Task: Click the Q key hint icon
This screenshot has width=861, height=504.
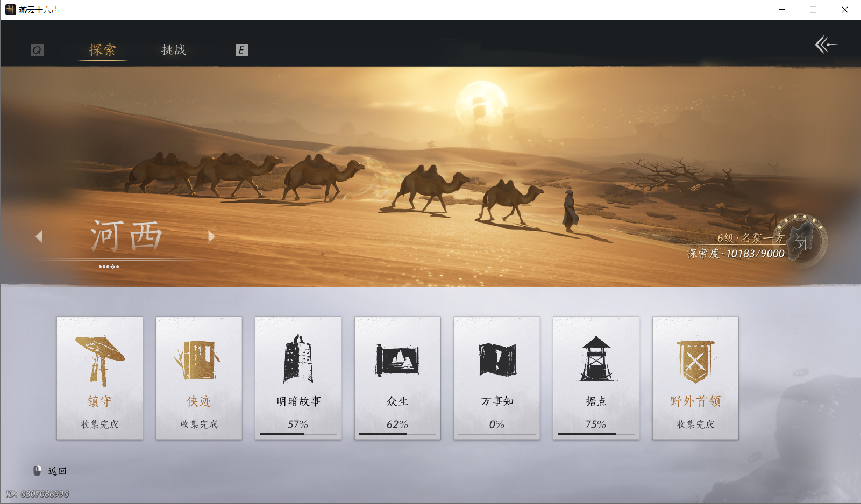Action: pos(37,50)
